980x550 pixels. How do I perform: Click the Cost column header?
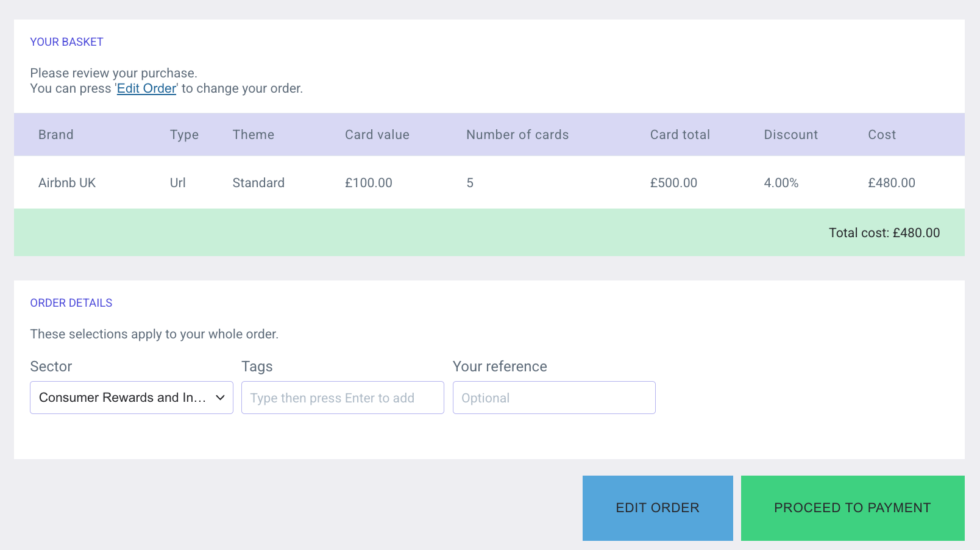click(x=881, y=135)
